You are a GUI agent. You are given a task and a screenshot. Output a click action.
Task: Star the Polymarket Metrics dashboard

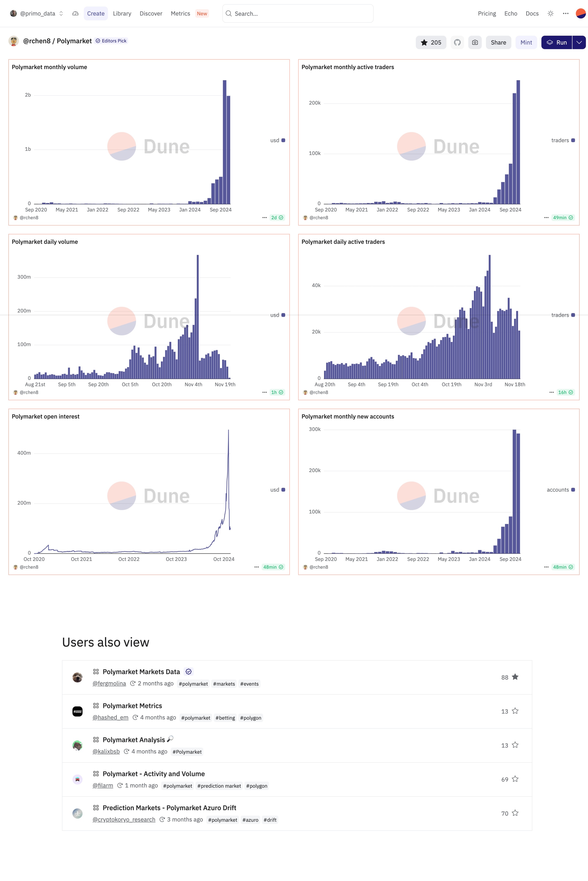click(x=515, y=711)
